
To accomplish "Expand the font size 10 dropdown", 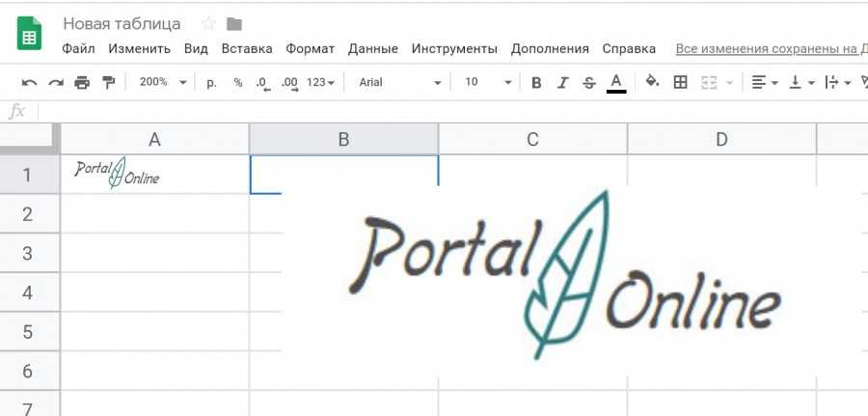I will coord(488,83).
